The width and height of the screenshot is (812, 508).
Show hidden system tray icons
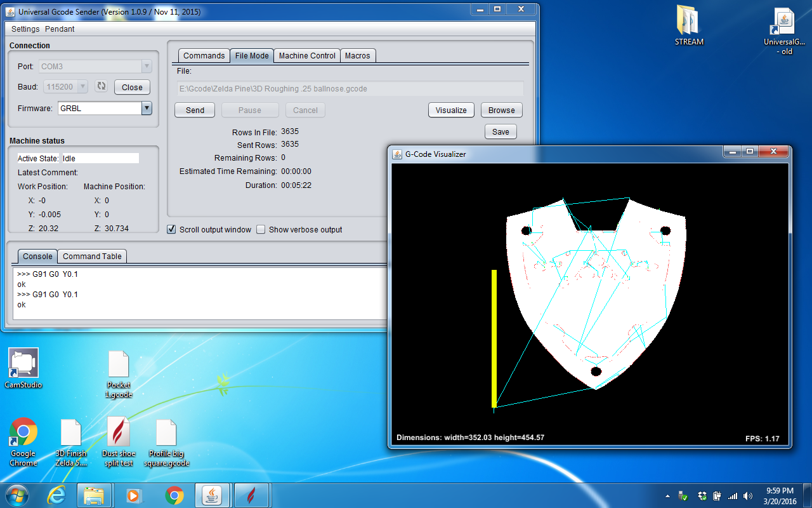click(x=667, y=496)
